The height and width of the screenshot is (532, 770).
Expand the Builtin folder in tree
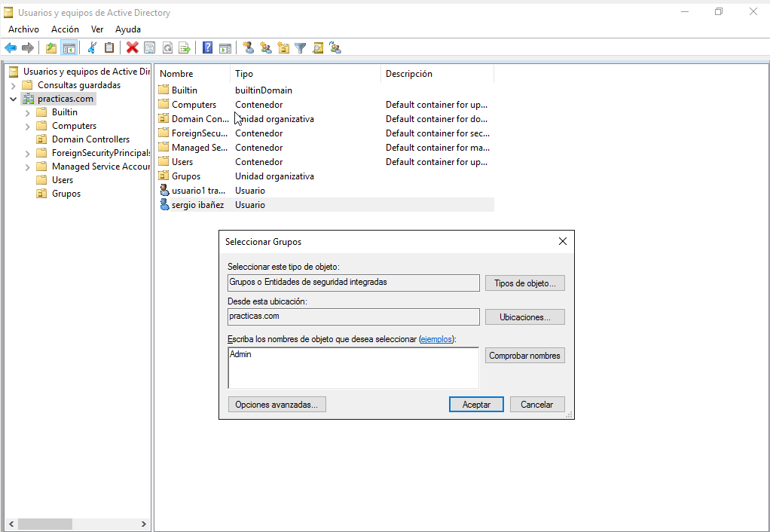(28, 112)
